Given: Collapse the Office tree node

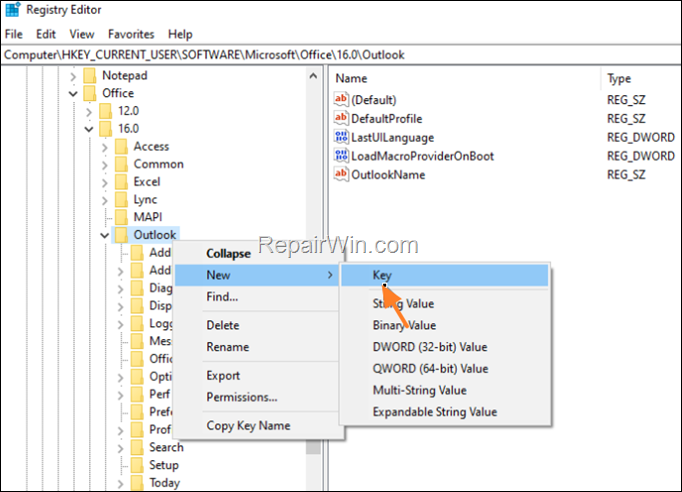Looking at the screenshot, I should click(73, 94).
